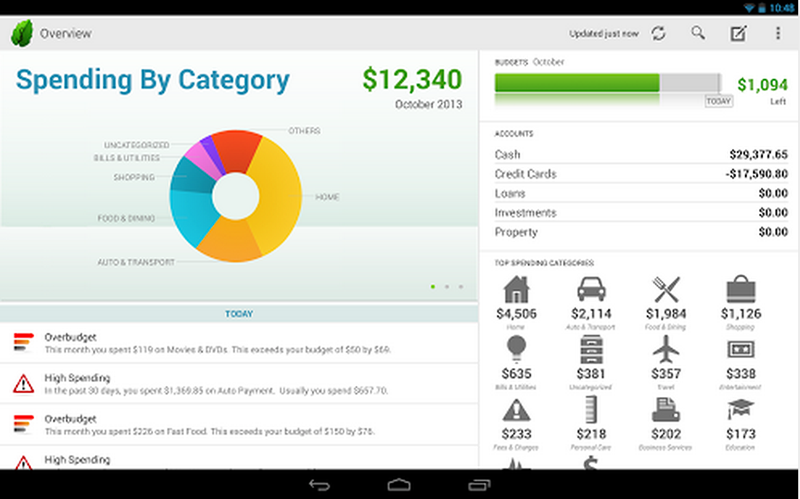The height and width of the screenshot is (499, 800).
Task: Select the teal Shopping donut segment
Action: [191, 175]
